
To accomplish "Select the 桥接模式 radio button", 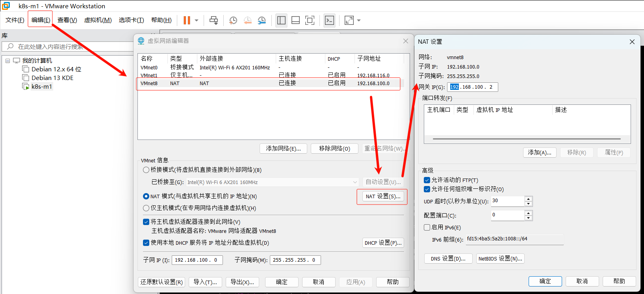I will coord(146,170).
